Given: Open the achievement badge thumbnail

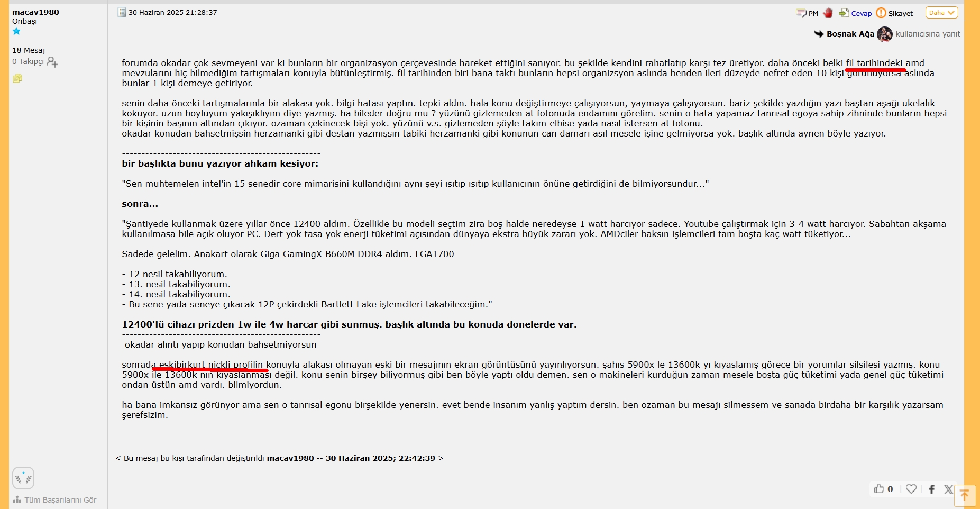Looking at the screenshot, I should click(23, 478).
